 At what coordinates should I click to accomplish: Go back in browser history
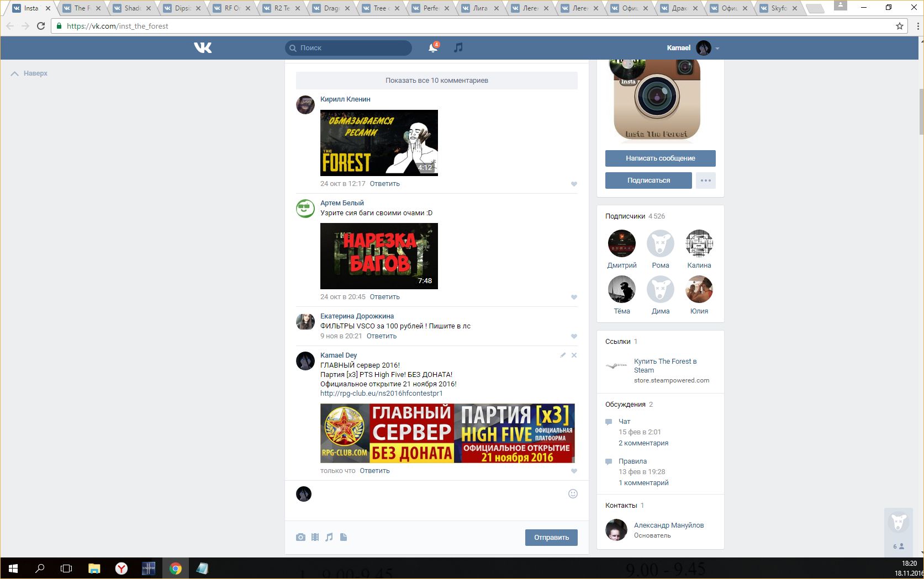(x=10, y=26)
